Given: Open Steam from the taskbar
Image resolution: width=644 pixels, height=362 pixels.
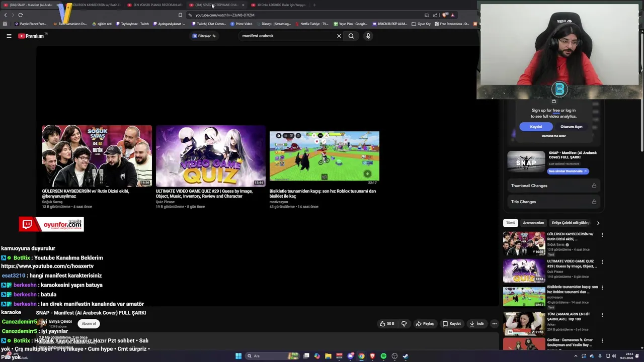Looking at the screenshot, I should pos(405,356).
